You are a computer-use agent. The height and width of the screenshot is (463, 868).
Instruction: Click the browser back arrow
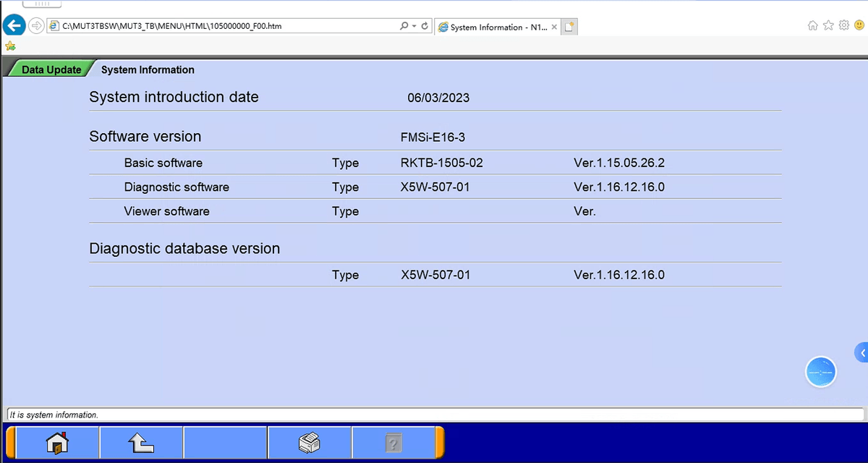click(14, 26)
